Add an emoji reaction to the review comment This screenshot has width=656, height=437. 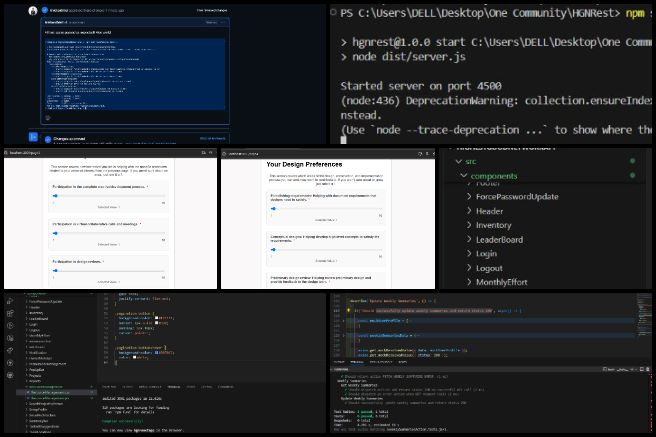click(48, 118)
